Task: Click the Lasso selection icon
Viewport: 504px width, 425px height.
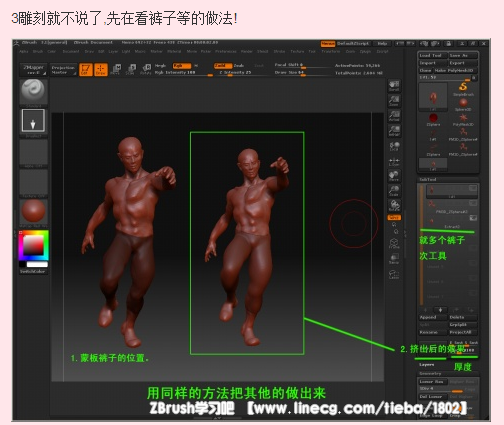Action: [x=394, y=274]
